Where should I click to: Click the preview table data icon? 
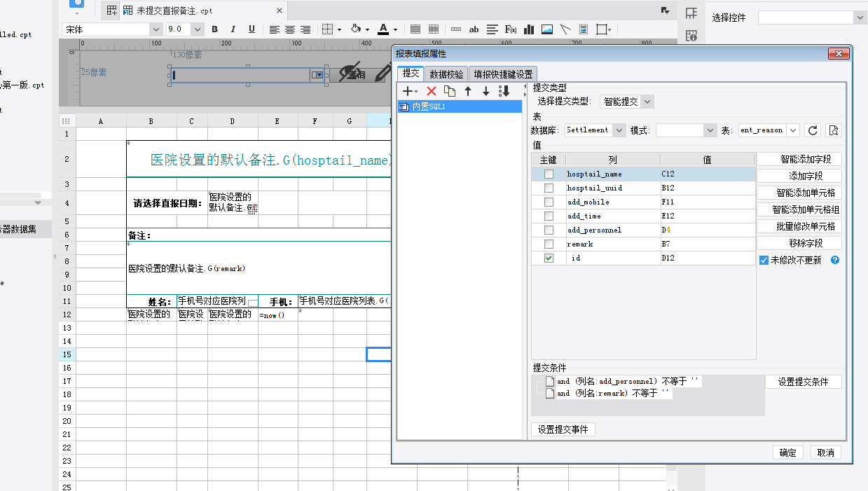point(833,130)
